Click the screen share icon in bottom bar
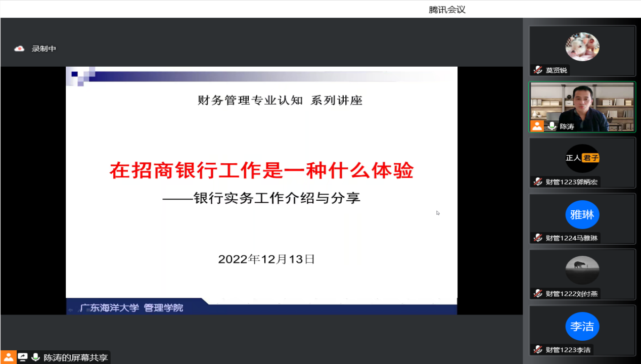The image size is (641, 364). (x=22, y=357)
